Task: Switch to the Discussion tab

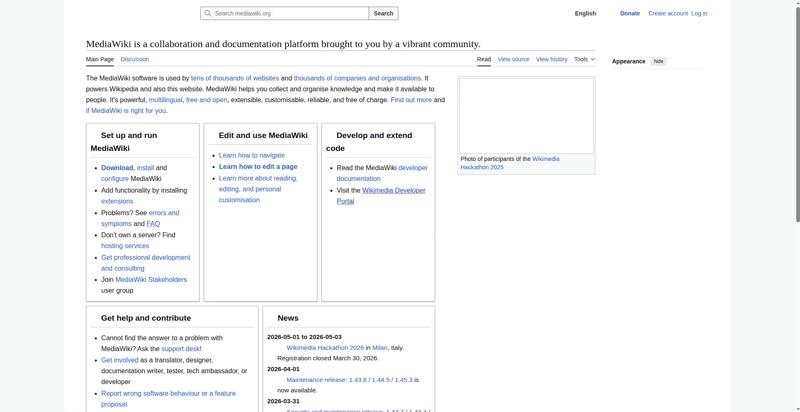Action: [x=135, y=59]
